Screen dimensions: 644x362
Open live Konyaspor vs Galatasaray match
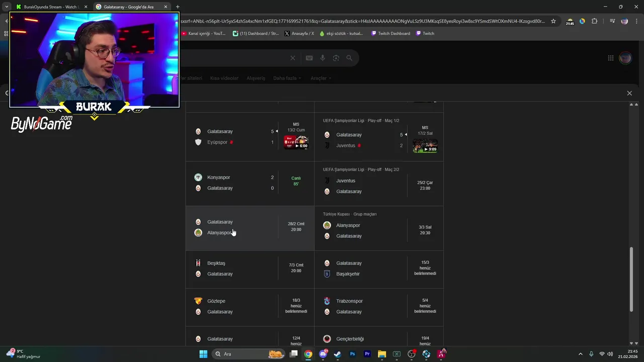pos(250,183)
